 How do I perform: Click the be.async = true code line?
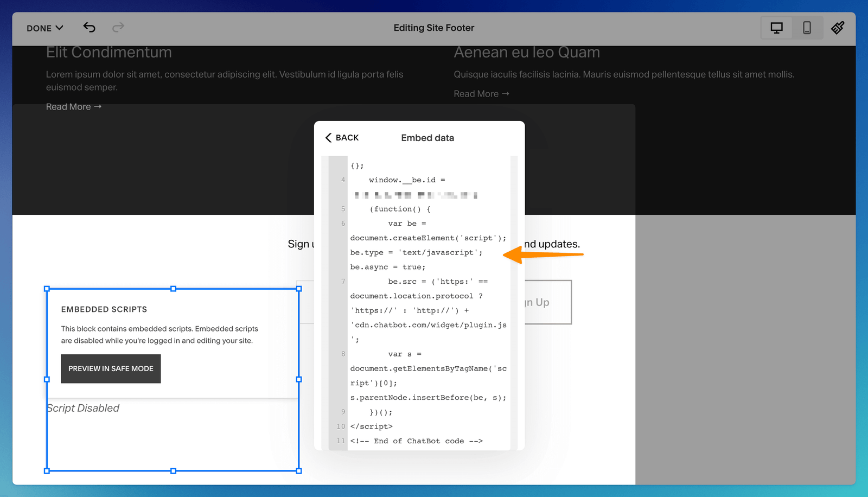tap(388, 267)
